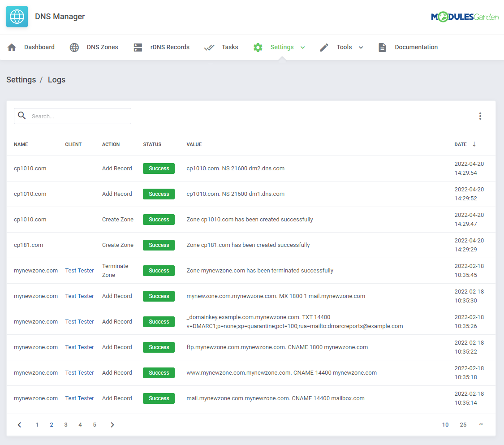Show 10 entries per page
Image resolution: width=504 pixels, height=445 pixels.
pos(445,425)
